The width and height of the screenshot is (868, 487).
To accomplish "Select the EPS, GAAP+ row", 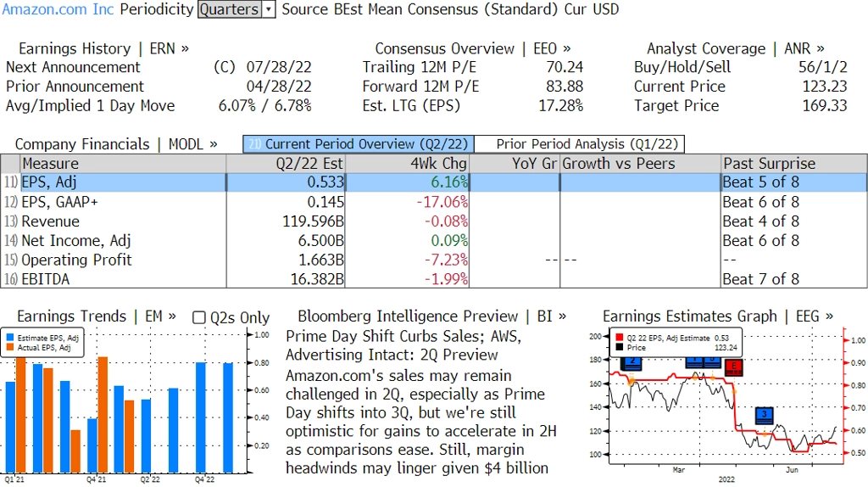I will tap(434, 202).
